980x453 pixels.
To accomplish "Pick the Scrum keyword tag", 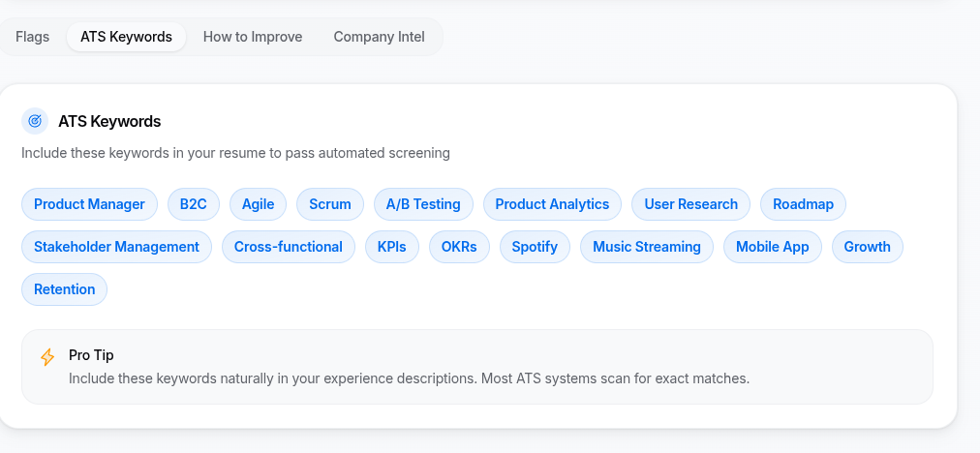I will 330,204.
